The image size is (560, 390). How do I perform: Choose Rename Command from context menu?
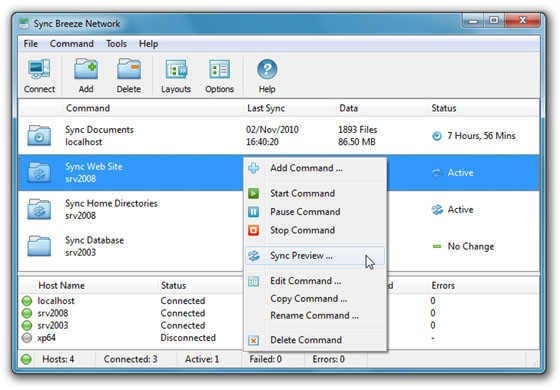315,316
